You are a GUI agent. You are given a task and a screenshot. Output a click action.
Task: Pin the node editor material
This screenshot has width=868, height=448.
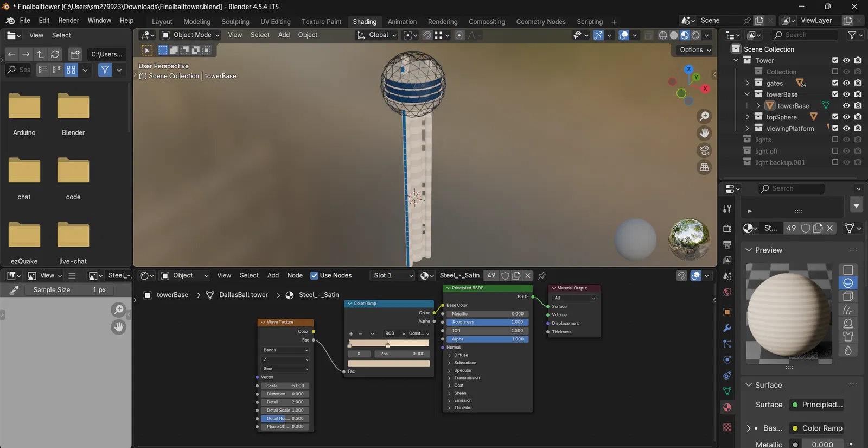541,276
